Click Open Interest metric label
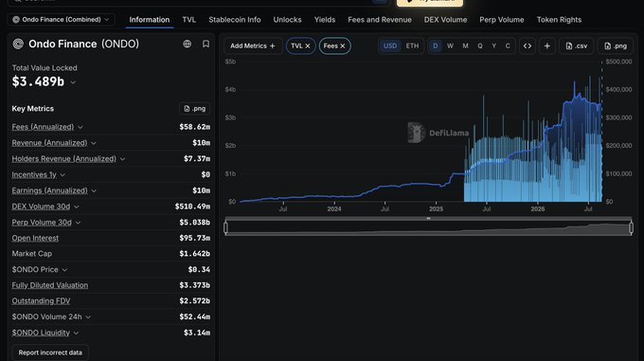The height and width of the screenshot is (361, 644). point(35,238)
